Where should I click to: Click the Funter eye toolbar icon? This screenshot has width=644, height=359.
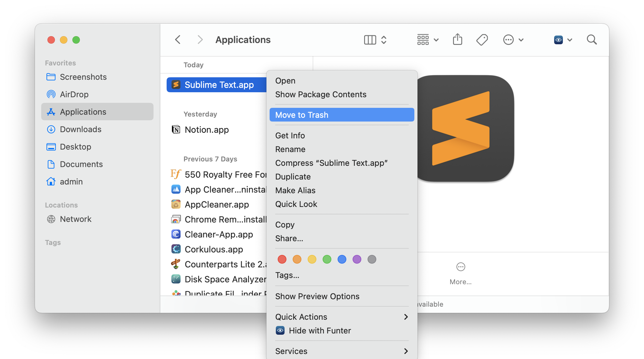pos(559,40)
